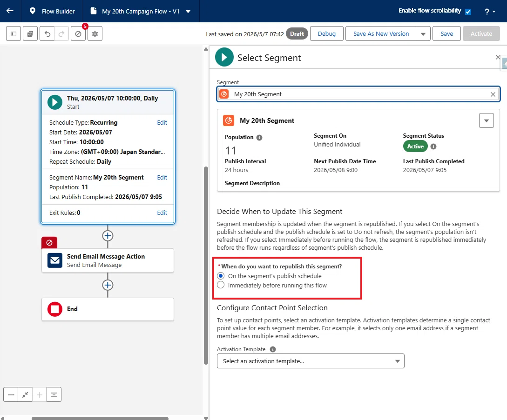Show Activation Template info tooltip
The height and width of the screenshot is (420, 507).
point(273,349)
